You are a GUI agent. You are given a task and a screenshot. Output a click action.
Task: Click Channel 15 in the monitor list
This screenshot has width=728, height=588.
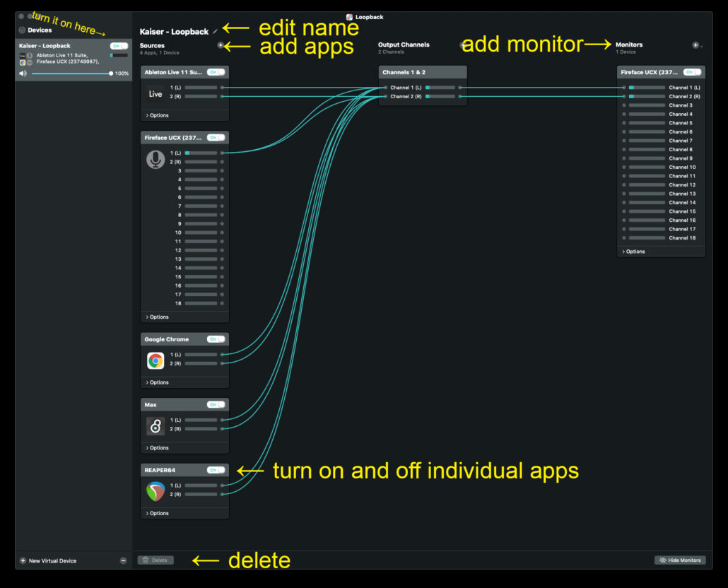pos(682,211)
